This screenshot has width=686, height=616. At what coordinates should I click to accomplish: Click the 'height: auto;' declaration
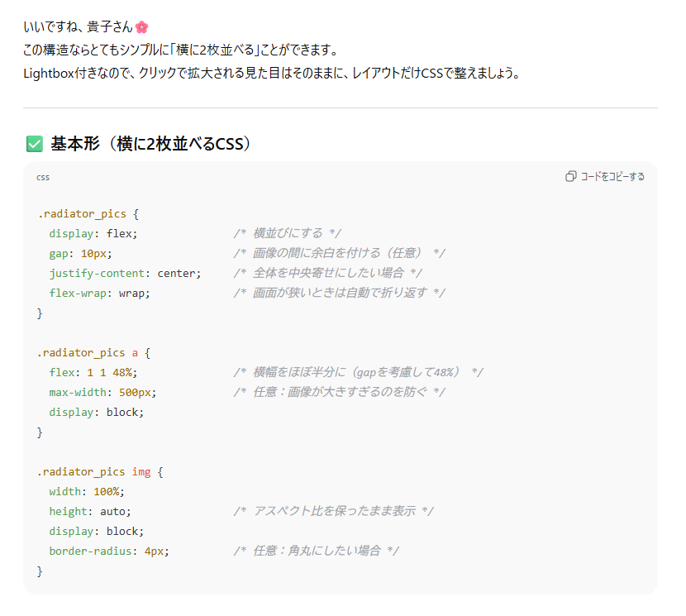pyautogui.click(x=89, y=511)
